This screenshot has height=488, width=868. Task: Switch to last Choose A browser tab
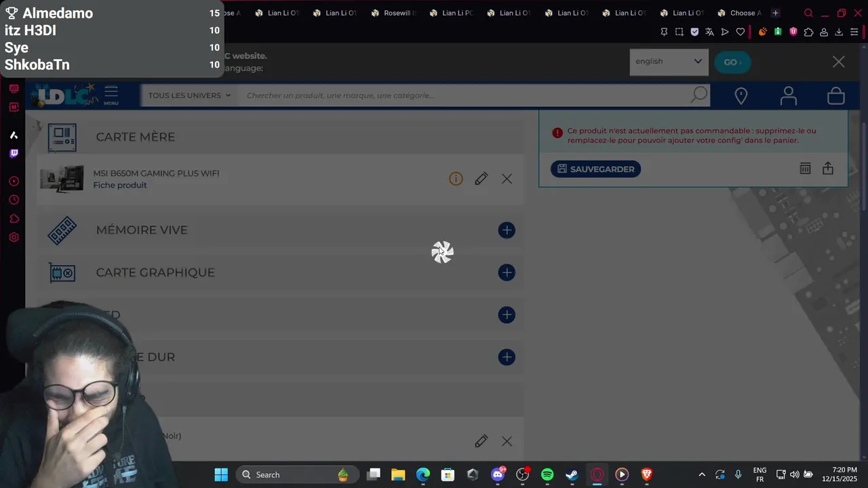pyautogui.click(x=739, y=13)
